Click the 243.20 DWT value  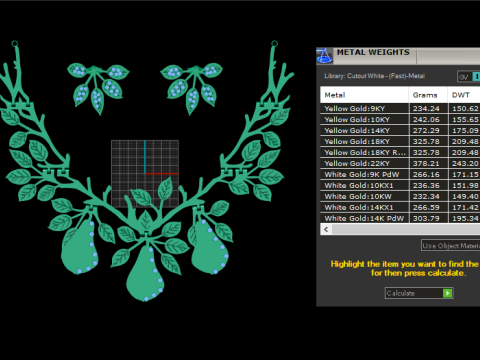pos(465,163)
